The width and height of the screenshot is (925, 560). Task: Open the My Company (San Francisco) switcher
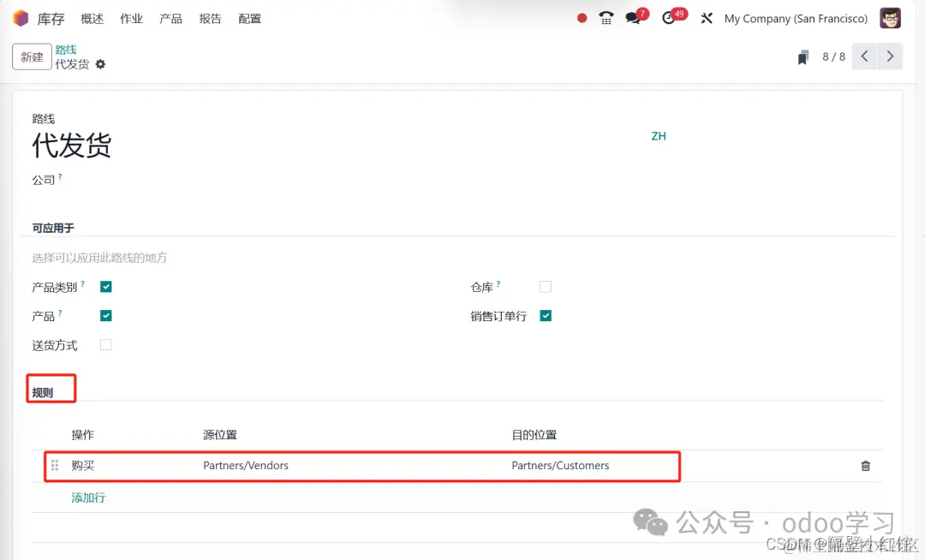(x=796, y=18)
